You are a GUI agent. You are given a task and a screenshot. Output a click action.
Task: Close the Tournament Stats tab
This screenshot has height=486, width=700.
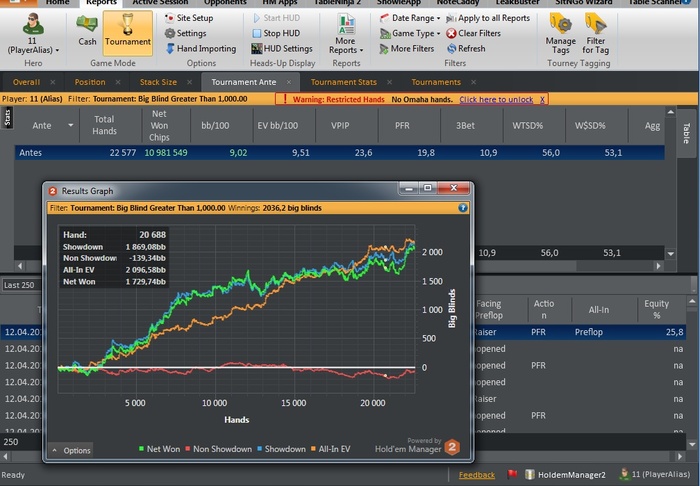tap(389, 82)
